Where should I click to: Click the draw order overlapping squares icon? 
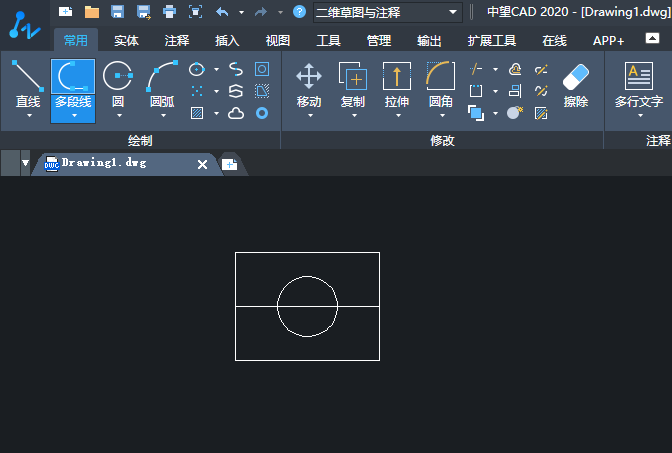point(476,113)
